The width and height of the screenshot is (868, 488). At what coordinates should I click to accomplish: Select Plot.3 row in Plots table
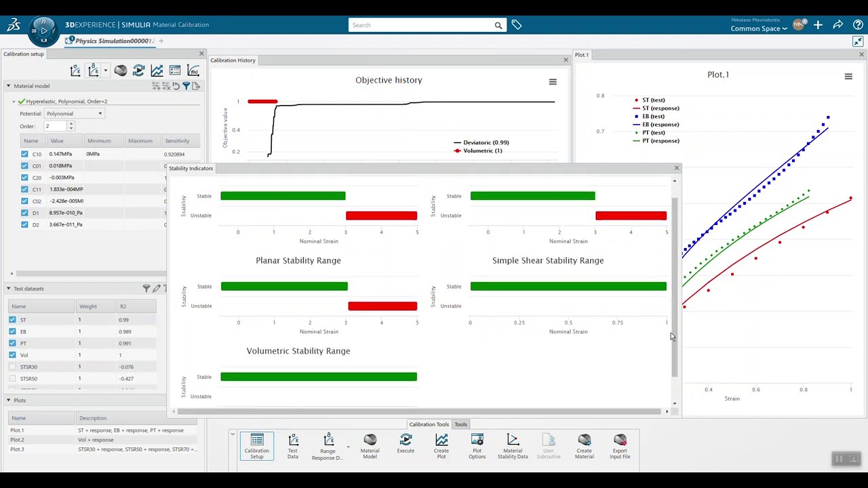coord(102,449)
